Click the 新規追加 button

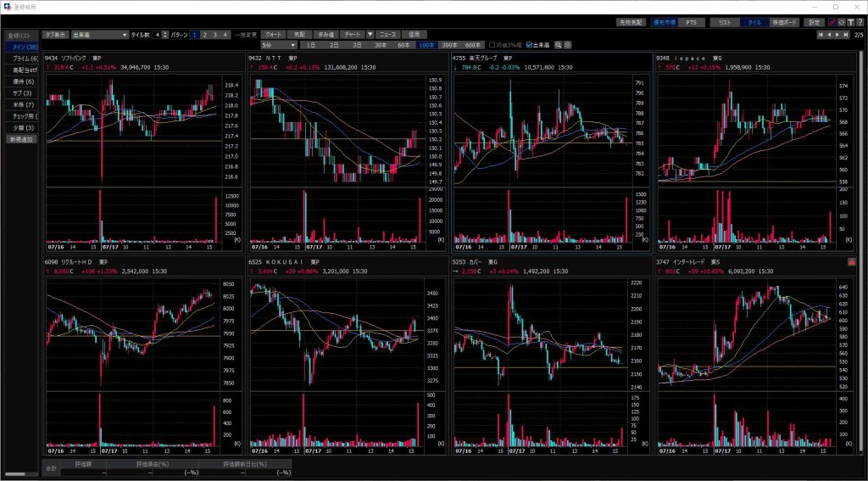click(x=22, y=138)
